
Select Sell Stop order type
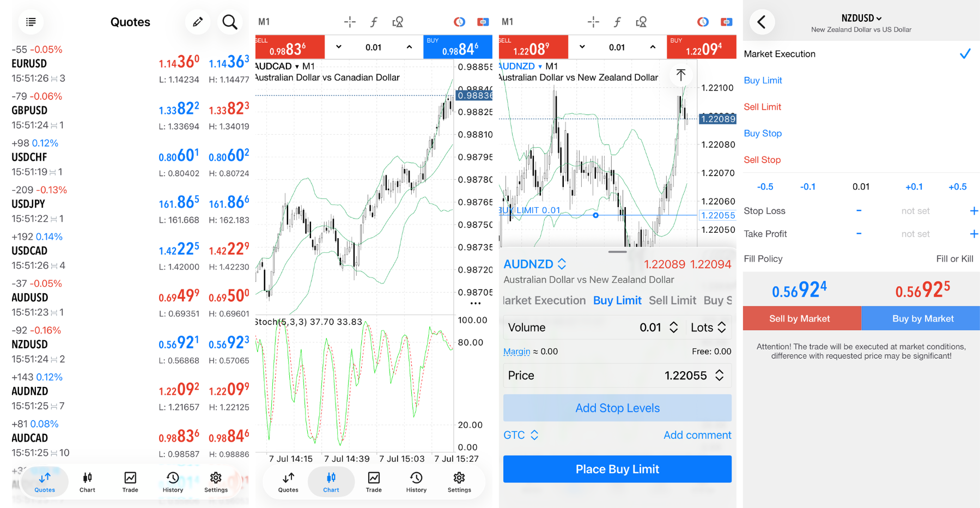[x=762, y=160]
